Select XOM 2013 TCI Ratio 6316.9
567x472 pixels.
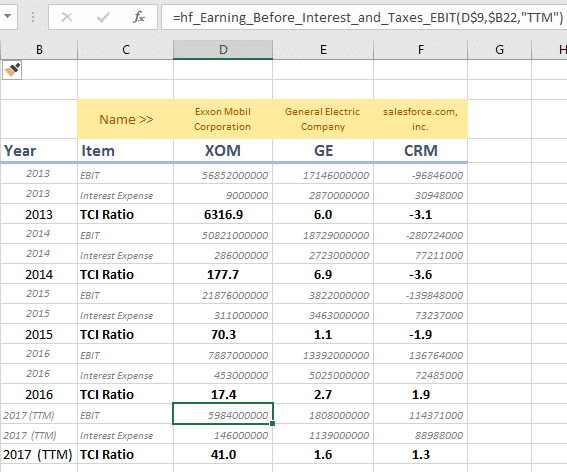[x=223, y=214]
